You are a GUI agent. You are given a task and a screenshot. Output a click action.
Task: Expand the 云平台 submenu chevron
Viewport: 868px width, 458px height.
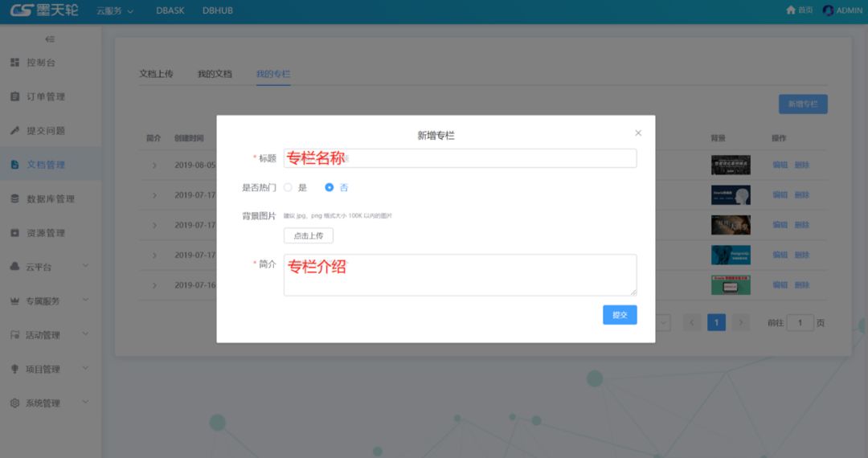pyautogui.click(x=86, y=265)
